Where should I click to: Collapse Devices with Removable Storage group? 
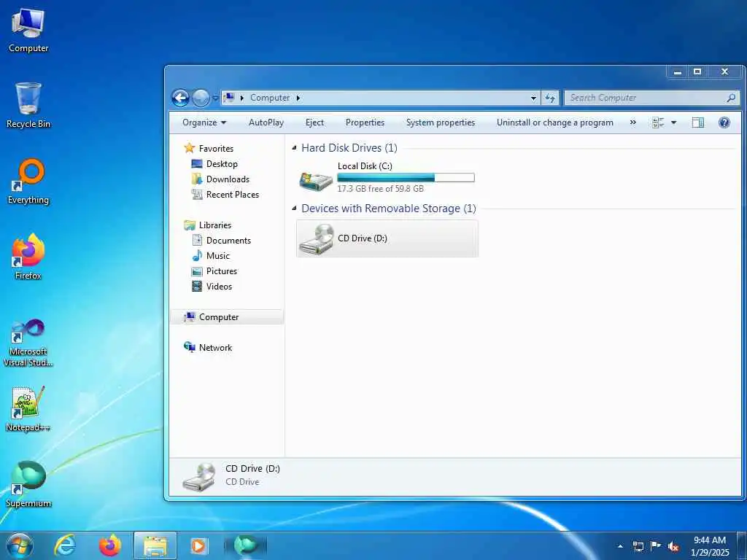click(295, 209)
